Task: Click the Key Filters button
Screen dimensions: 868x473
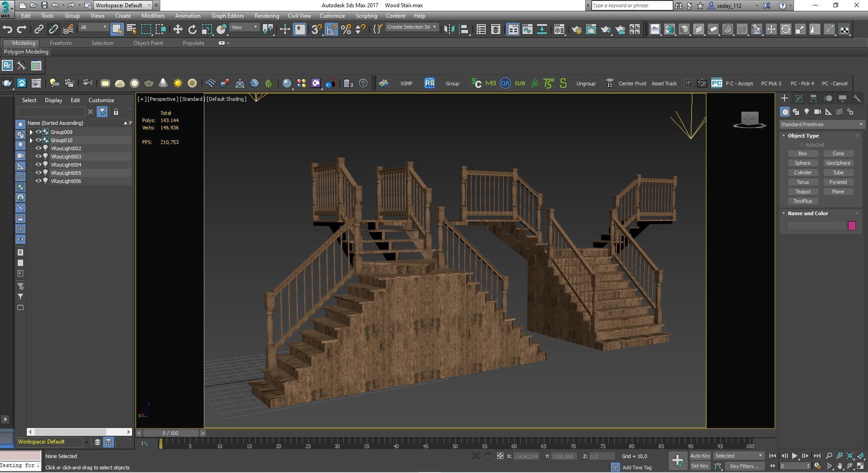Action: point(744,466)
